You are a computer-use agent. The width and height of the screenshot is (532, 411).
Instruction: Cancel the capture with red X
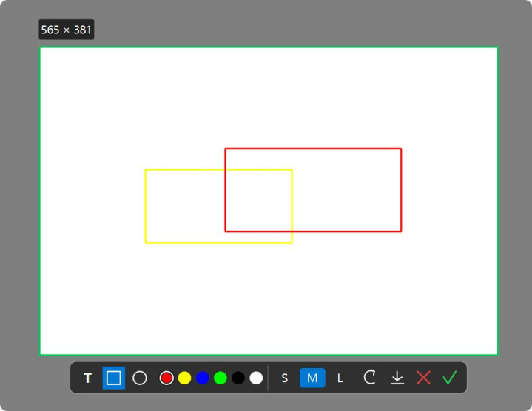pyautogui.click(x=423, y=378)
